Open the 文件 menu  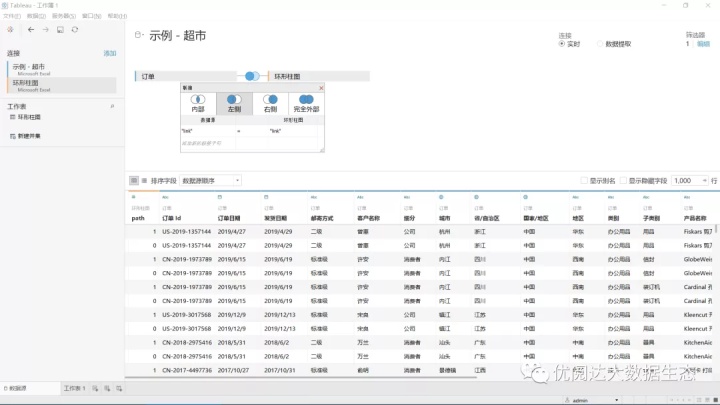[11, 16]
